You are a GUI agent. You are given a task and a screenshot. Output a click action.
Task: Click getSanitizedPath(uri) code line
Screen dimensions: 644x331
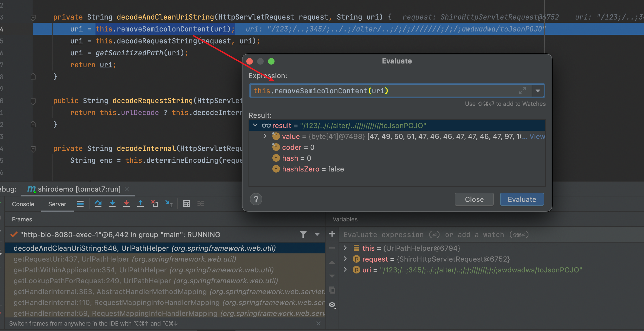(129, 53)
